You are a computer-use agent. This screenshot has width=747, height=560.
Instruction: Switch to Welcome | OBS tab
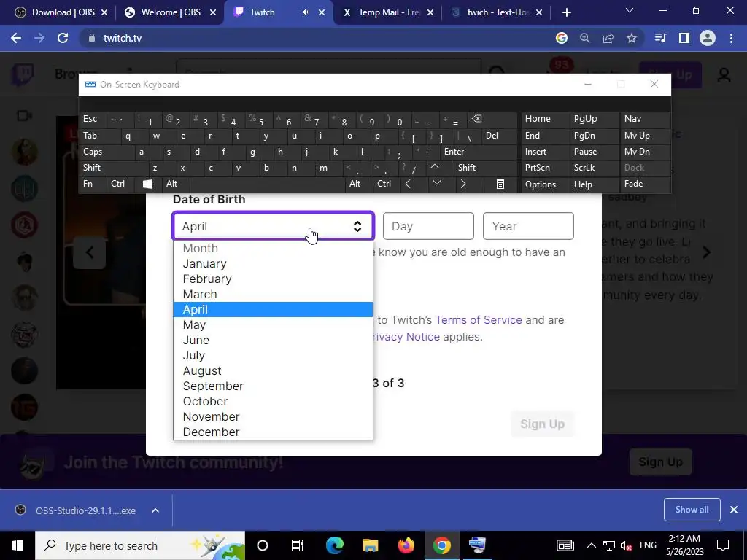tap(170, 12)
